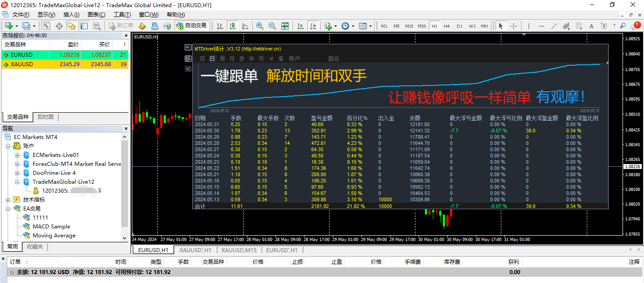Image resolution: width=644 pixels, height=283 pixels.
Task: Click the new chart toolbar icon
Action: (8, 26)
